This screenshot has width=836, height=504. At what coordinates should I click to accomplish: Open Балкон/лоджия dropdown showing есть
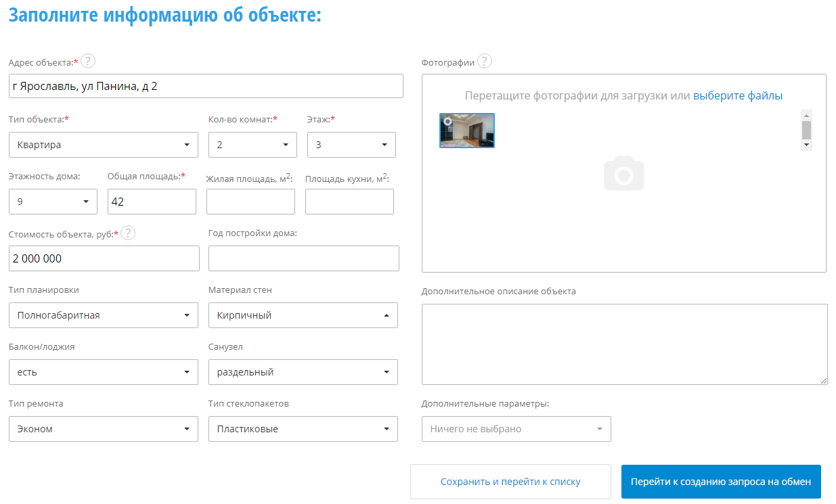point(104,372)
